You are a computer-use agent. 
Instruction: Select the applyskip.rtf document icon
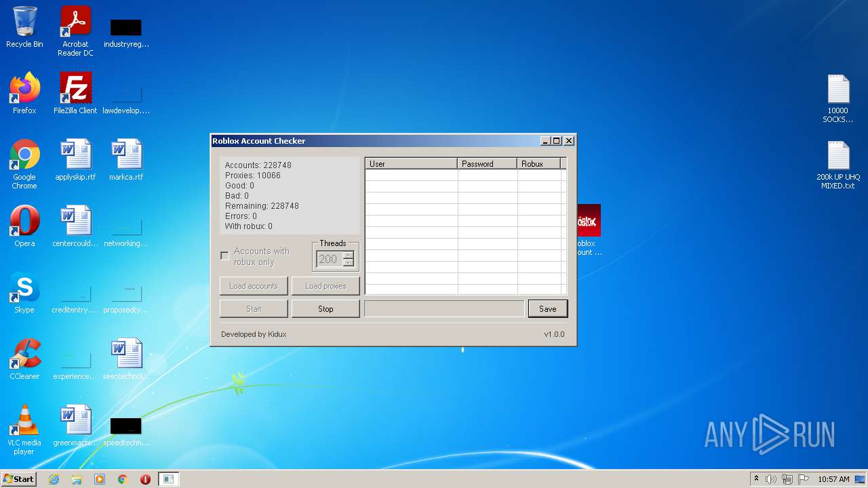[x=75, y=159]
